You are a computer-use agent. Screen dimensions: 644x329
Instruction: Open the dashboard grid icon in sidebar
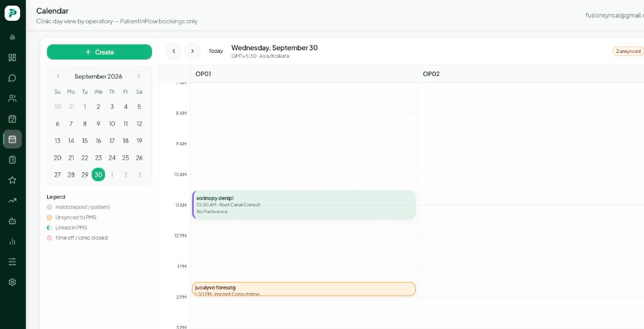(13, 57)
